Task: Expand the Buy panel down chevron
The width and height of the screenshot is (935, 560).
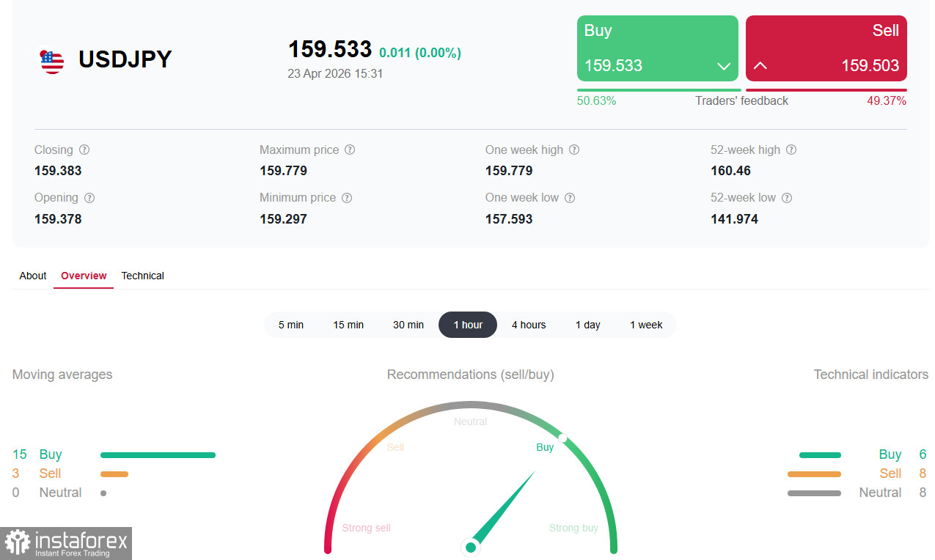Action: 724,66
